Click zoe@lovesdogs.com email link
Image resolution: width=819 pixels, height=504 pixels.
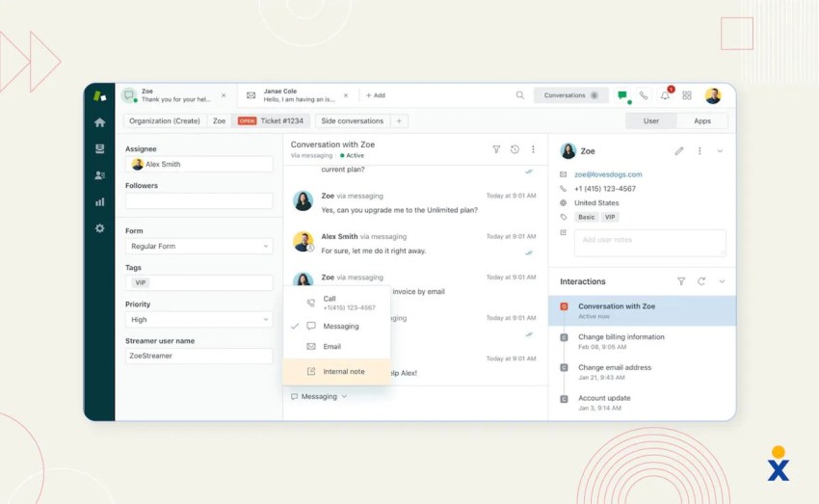click(x=608, y=174)
